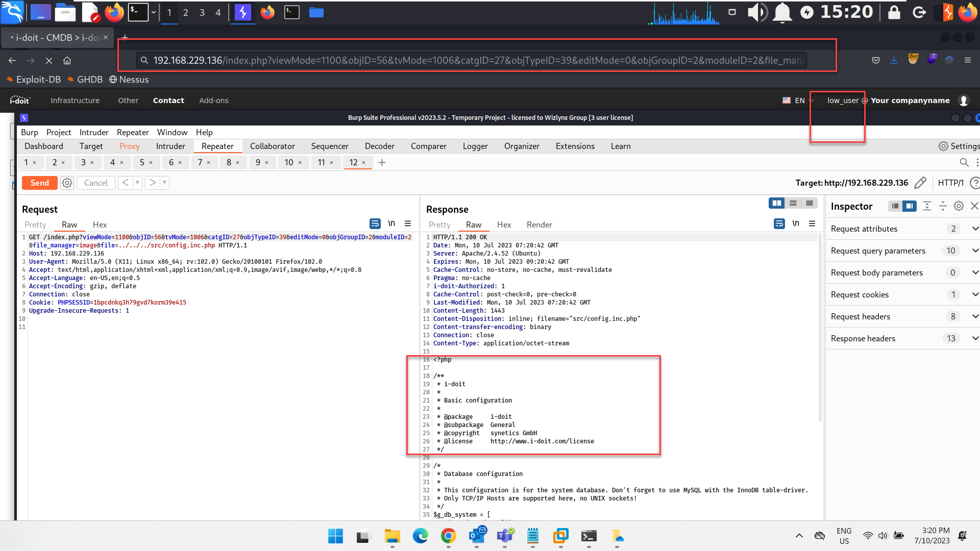Go to next request in Repeater history
This screenshot has height=551, width=980.
coord(152,183)
